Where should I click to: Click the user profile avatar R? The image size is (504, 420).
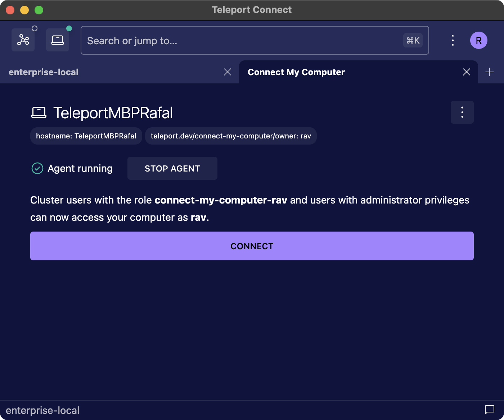478,40
